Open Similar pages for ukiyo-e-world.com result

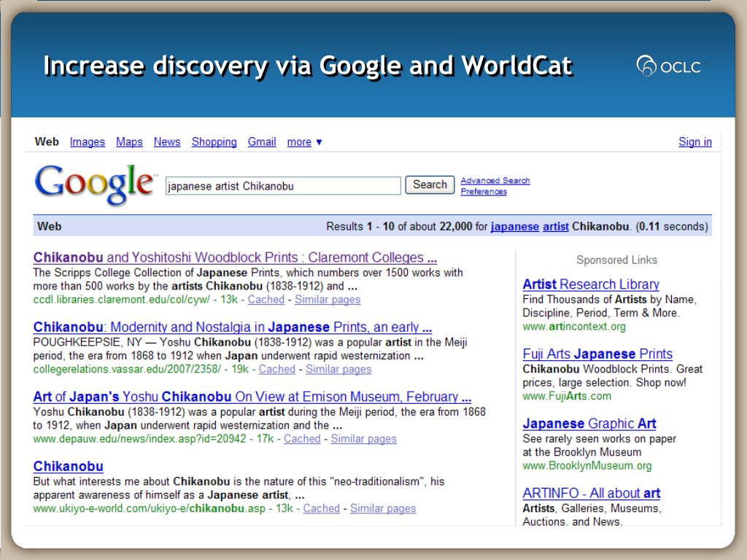click(383, 508)
